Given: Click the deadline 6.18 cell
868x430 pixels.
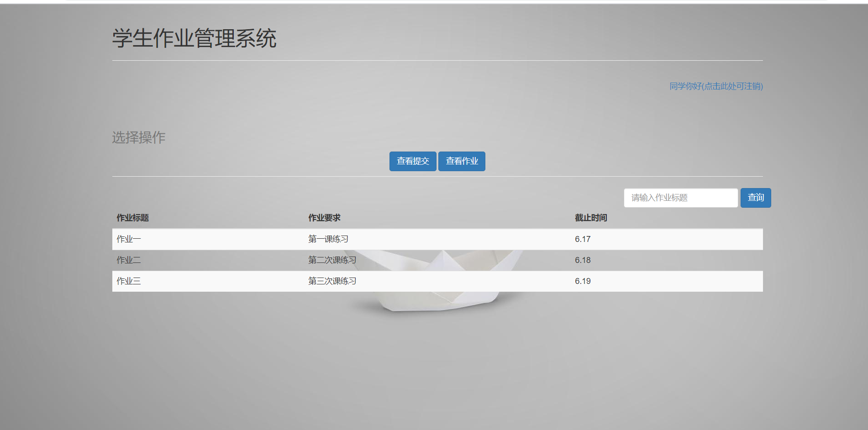Looking at the screenshot, I should 583,260.
